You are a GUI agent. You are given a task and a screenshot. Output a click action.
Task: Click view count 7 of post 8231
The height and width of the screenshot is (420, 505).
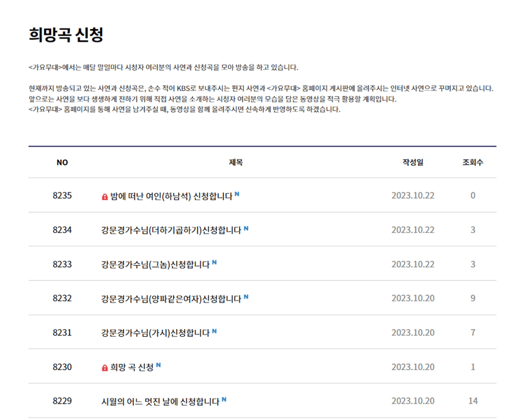point(473,332)
